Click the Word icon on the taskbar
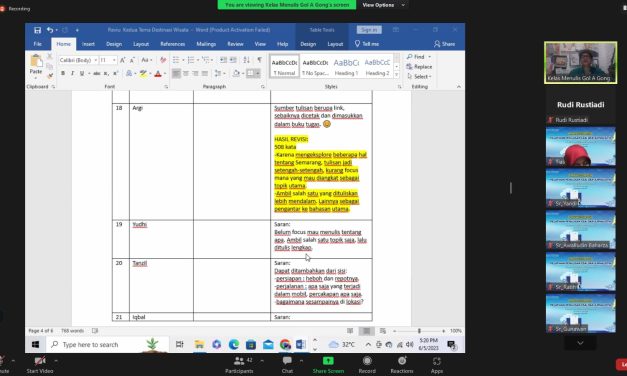 [301, 344]
